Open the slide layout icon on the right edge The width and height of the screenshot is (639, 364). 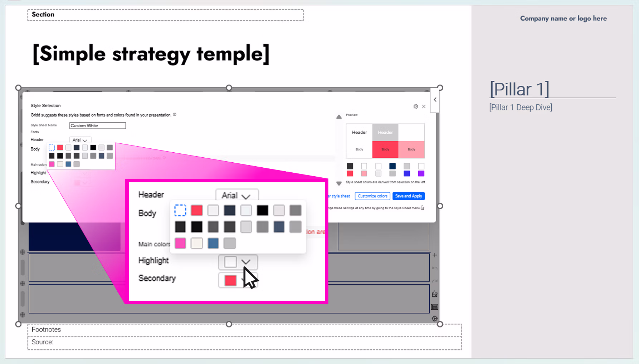[x=434, y=307]
